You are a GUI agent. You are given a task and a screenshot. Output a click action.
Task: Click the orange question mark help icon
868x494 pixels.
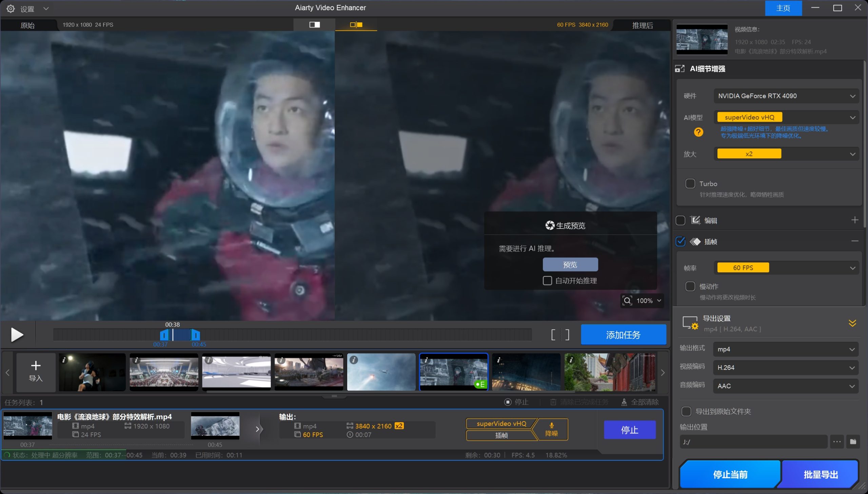pyautogui.click(x=698, y=132)
